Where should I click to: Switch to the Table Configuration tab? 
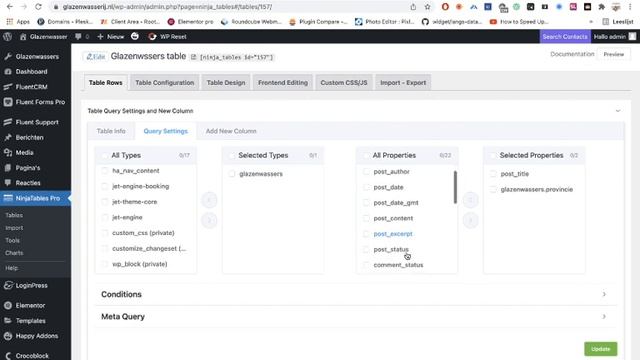tap(164, 82)
